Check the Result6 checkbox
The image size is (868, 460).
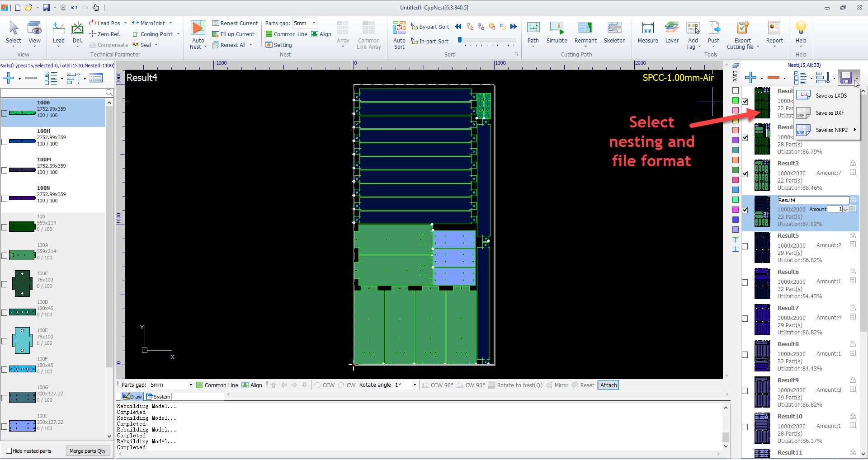point(745,282)
